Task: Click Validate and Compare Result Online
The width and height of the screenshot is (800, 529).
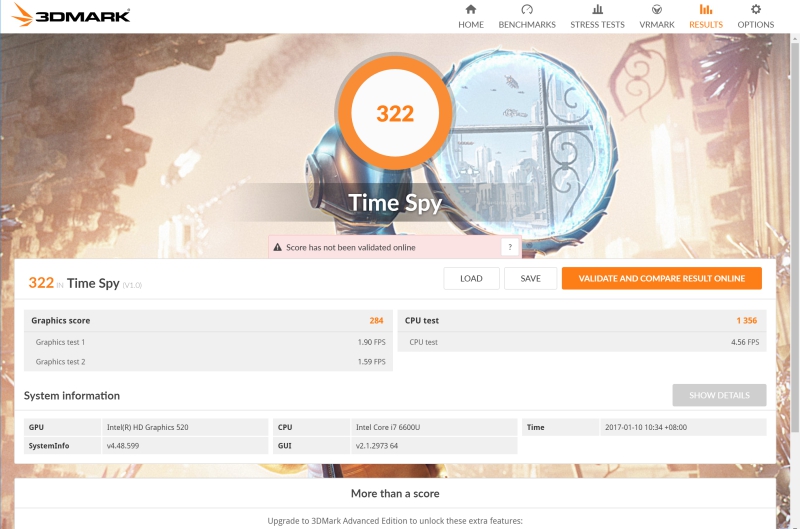Action: pyautogui.click(x=662, y=279)
